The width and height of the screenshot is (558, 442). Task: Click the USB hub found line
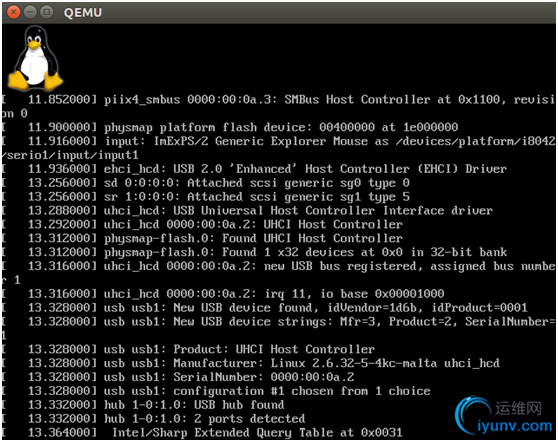tap(143, 405)
